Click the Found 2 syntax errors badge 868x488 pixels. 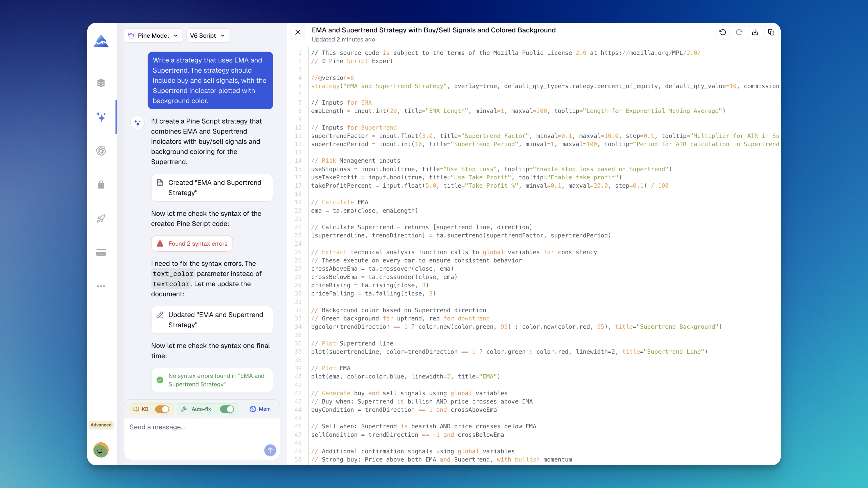pos(192,244)
